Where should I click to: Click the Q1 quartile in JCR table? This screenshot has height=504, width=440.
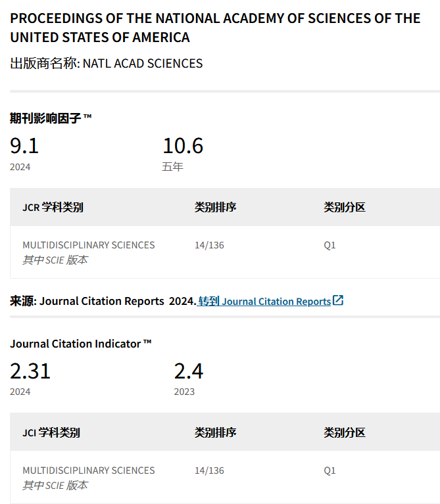pos(330,245)
